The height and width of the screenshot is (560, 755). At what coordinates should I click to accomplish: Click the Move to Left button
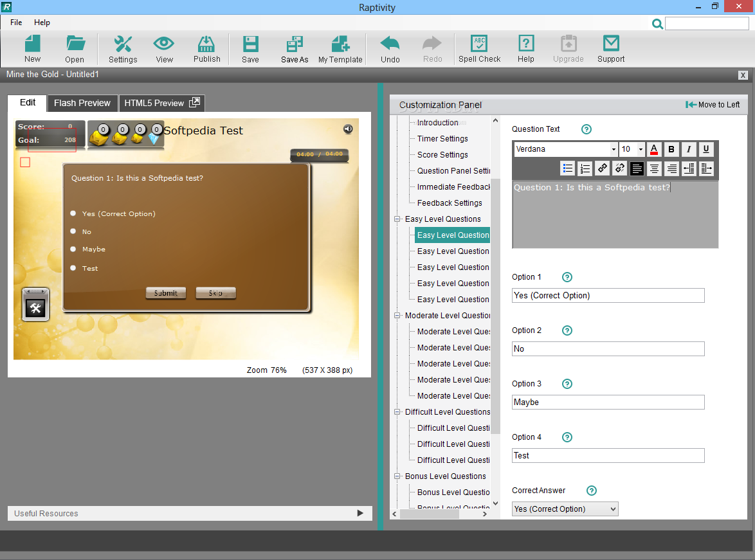pos(713,105)
